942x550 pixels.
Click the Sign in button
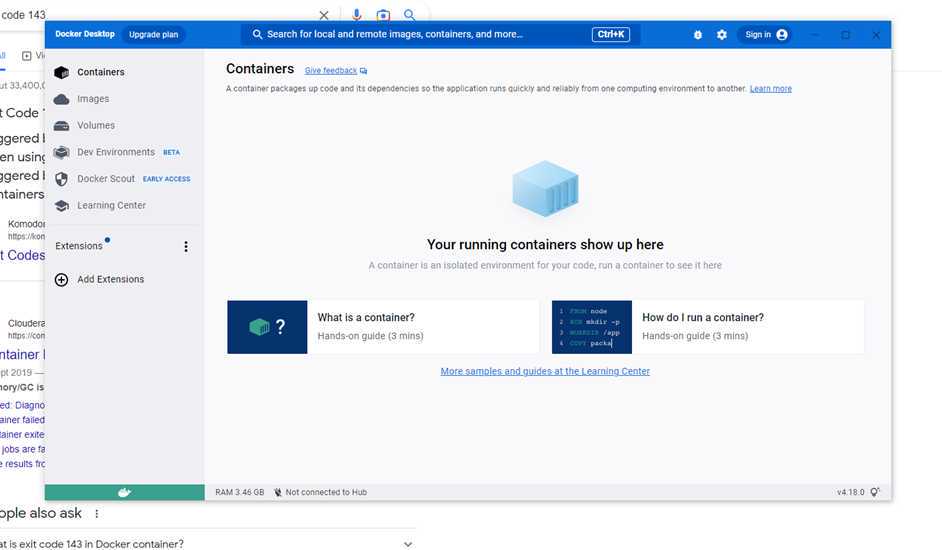(x=766, y=35)
